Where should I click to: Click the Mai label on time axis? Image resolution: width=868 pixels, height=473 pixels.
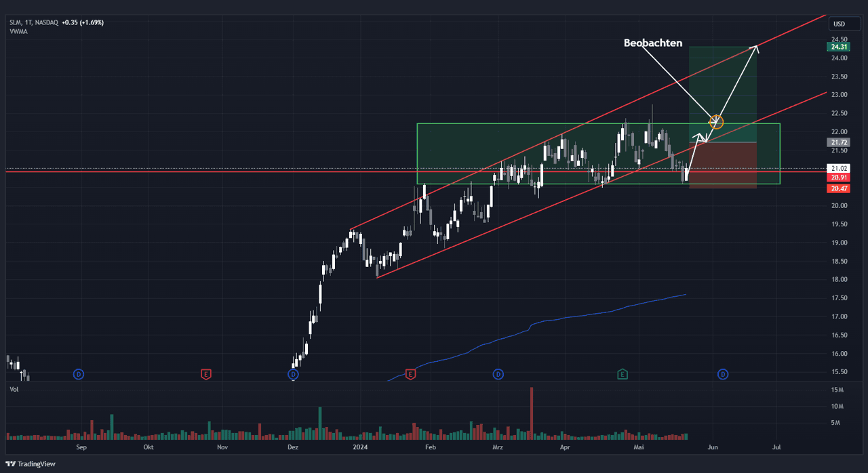pyautogui.click(x=638, y=447)
